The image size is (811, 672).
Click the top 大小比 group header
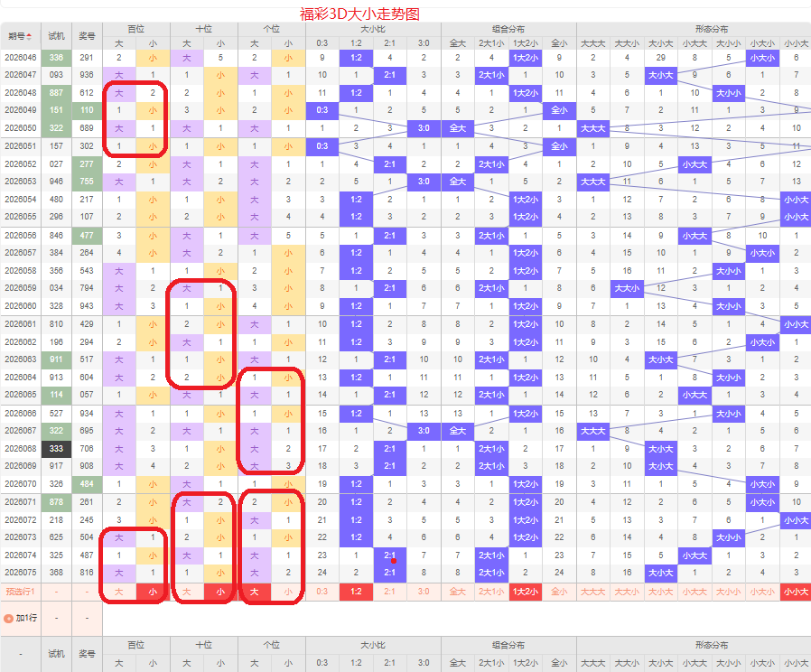(373, 30)
